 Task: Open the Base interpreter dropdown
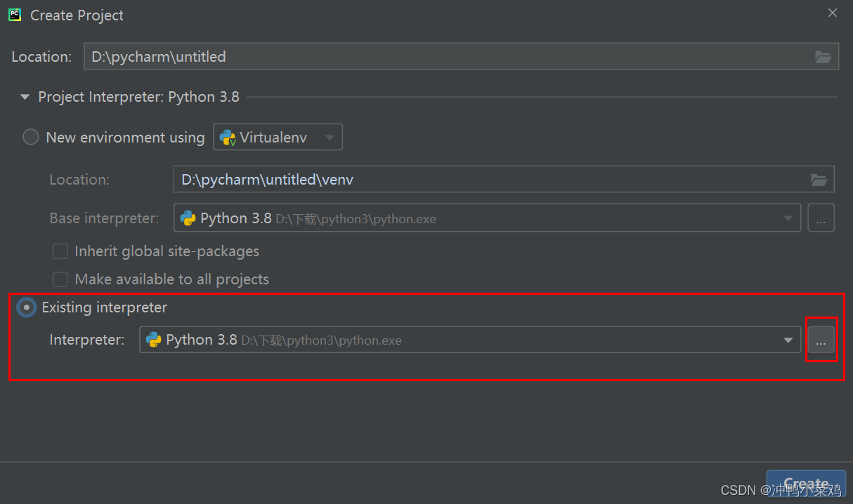[487, 218]
